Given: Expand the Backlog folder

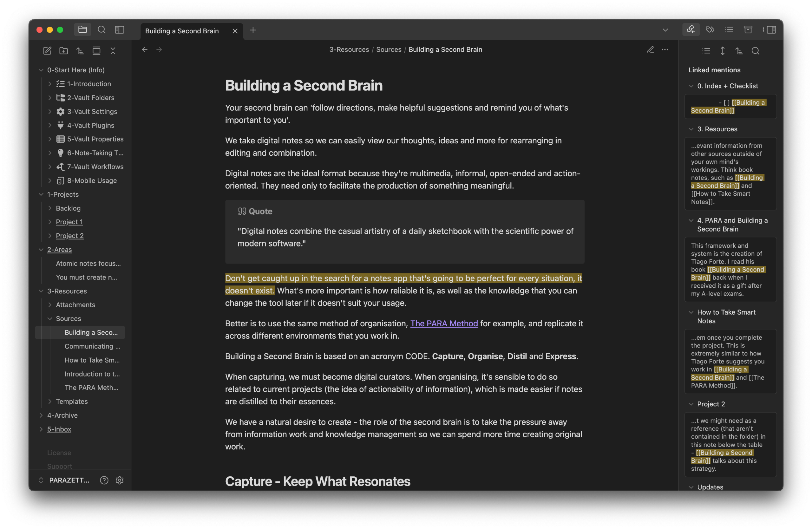Looking at the screenshot, I should pyautogui.click(x=50, y=208).
